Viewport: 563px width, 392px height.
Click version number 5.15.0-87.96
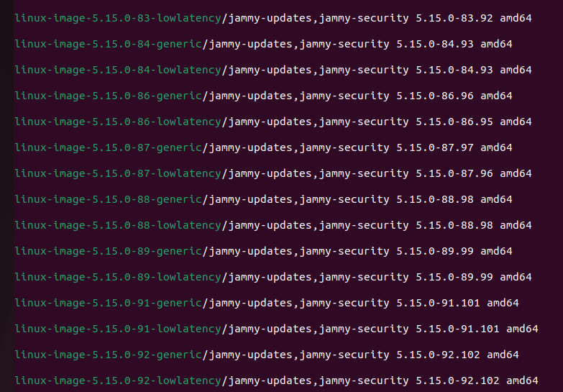454,173
